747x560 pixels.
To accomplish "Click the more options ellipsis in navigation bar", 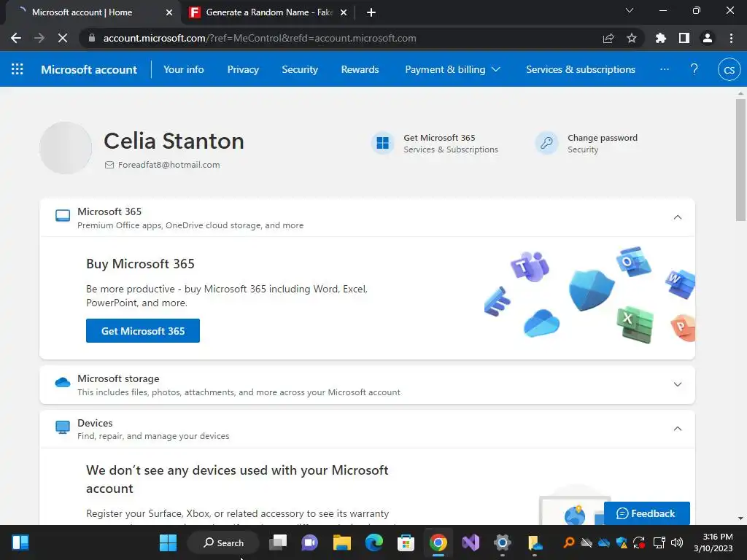I will (664, 69).
